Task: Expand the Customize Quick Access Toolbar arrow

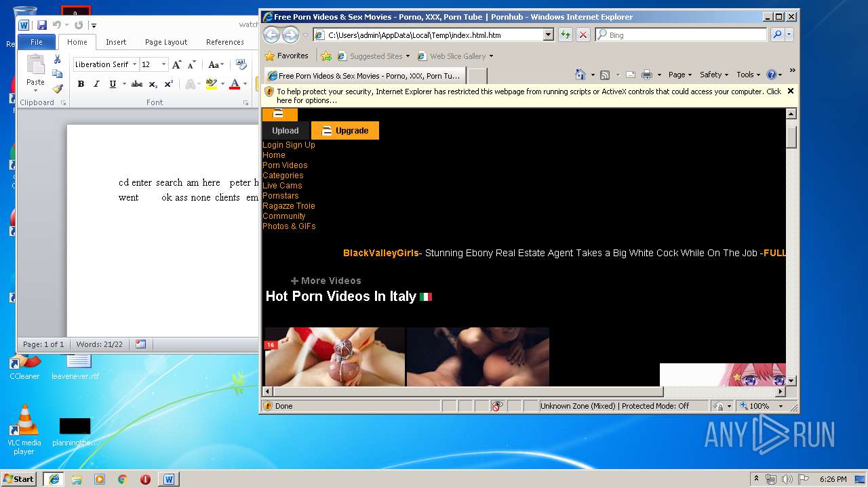Action: [x=94, y=26]
